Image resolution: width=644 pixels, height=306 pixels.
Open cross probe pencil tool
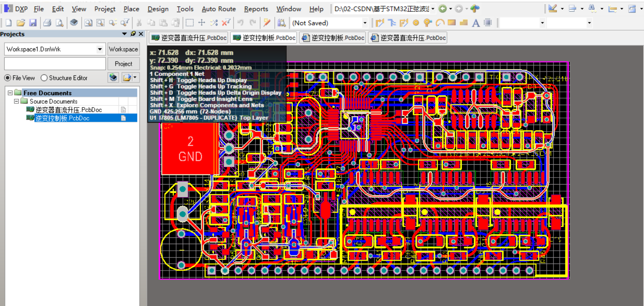(x=267, y=23)
